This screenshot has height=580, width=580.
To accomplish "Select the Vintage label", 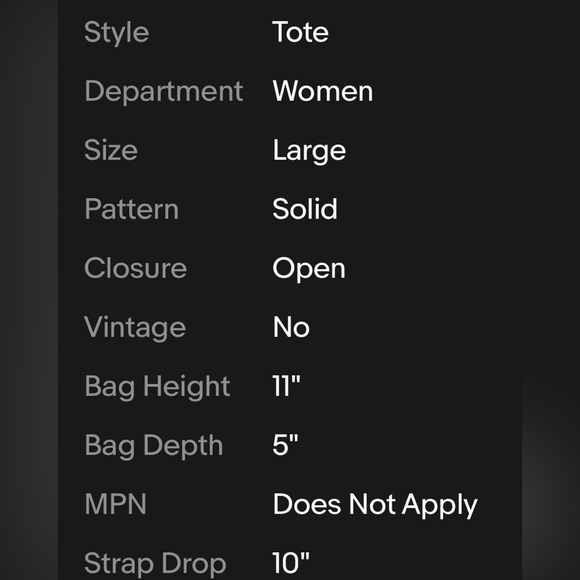I will pos(135,328).
